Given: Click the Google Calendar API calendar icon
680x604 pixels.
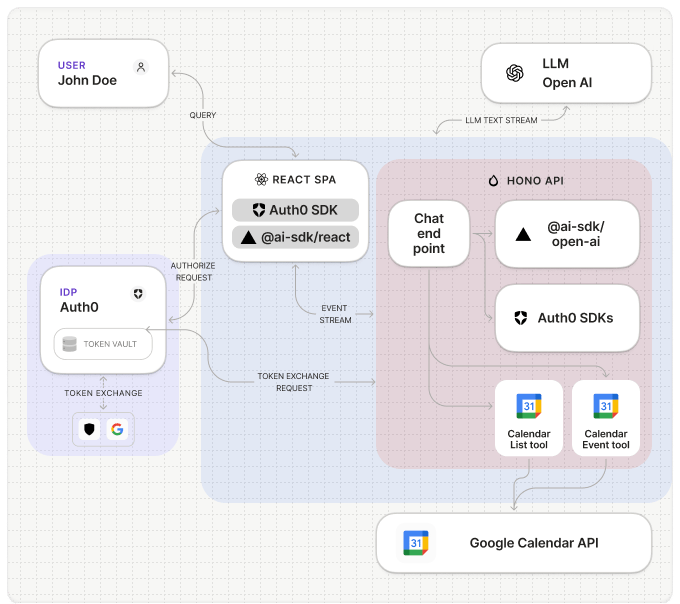Looking at the screenshot, I should (416, 543).
